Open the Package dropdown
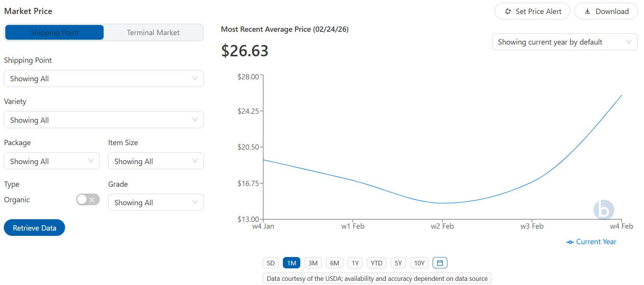The width and height of the screenshot is (644, 285). point(52,161)
